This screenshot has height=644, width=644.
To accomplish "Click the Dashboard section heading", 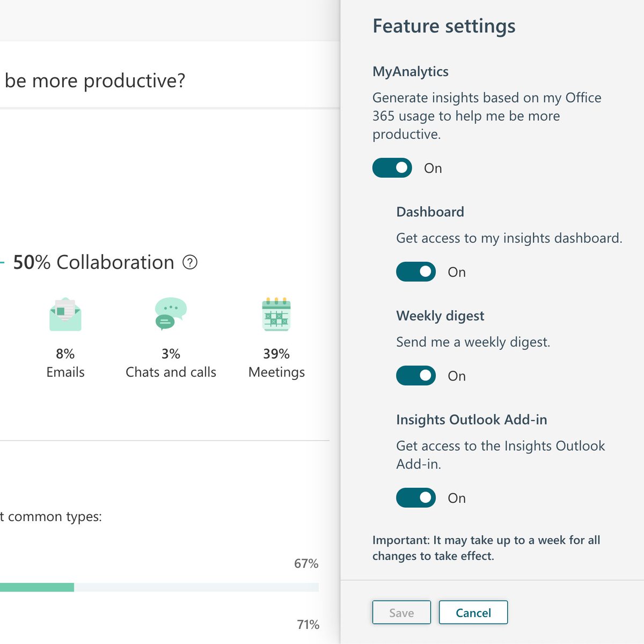I will pyautogui.click(x=430, y=211).
